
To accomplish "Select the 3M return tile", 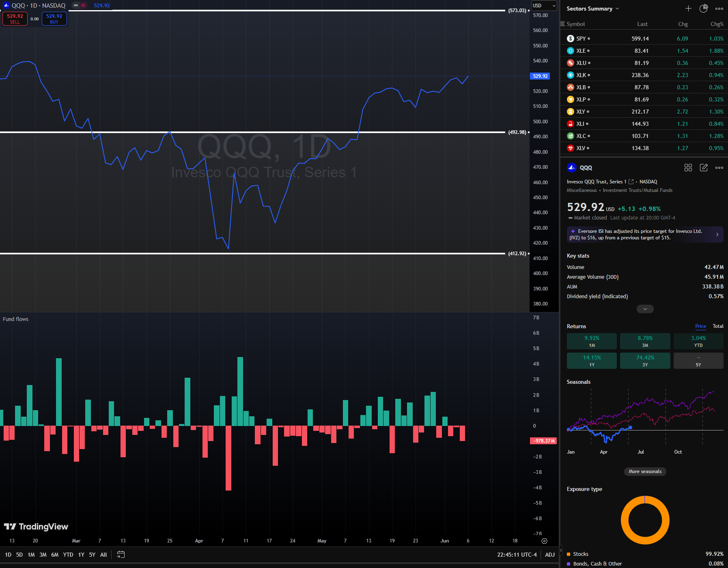I will click(645, 341).
